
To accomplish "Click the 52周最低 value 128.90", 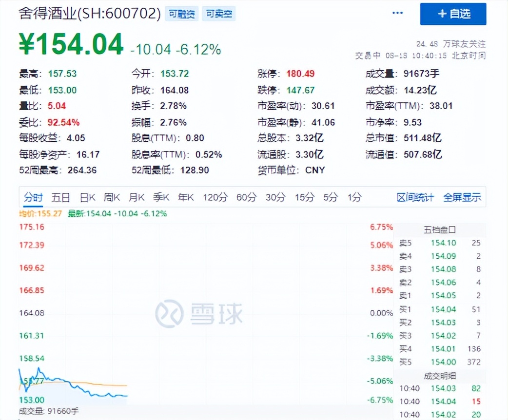I will [x=195, y=170].
